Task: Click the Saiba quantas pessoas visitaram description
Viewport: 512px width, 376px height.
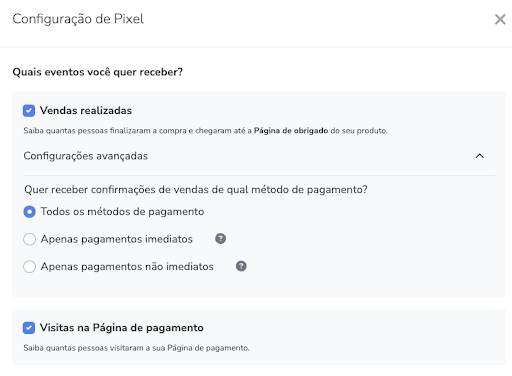Action: click(136, 348)
